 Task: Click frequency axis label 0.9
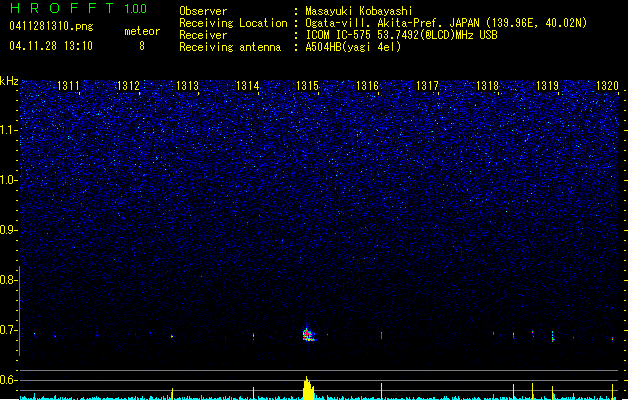point(9,230)
